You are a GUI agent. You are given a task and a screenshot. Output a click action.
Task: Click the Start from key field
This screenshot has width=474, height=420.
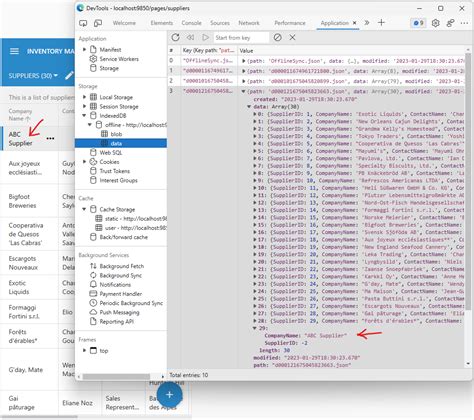(241, 38)
